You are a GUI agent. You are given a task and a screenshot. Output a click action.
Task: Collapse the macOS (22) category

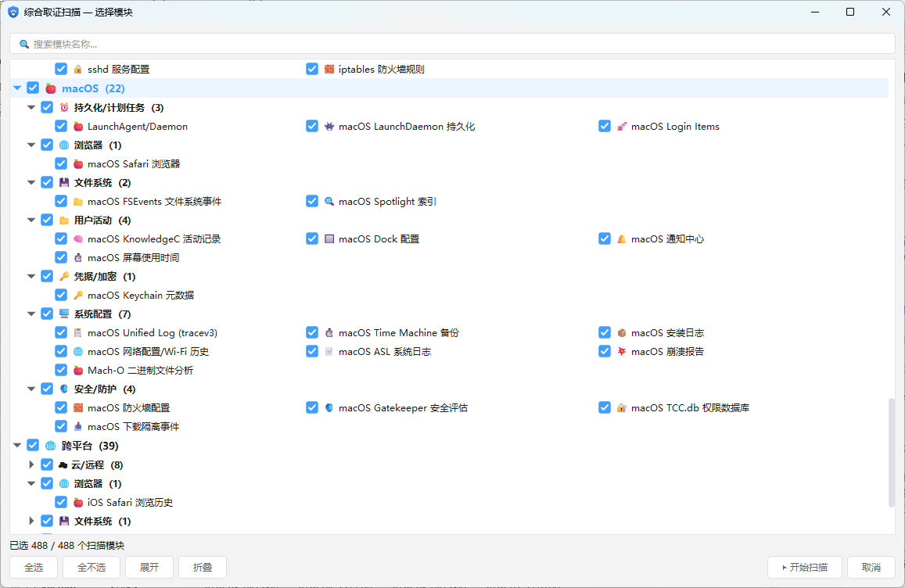click(x=17, y=88)
